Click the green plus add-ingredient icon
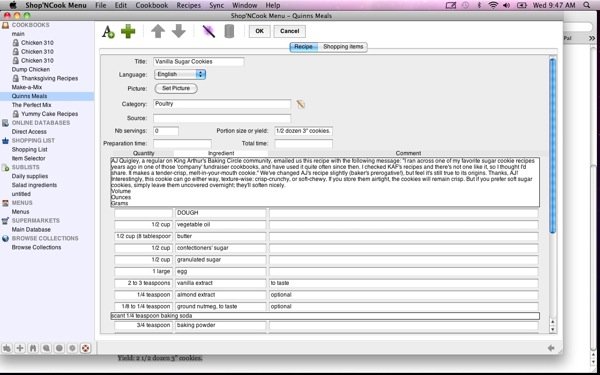The width and height of the screenshot is (600, 375). (x=128, y=31)
